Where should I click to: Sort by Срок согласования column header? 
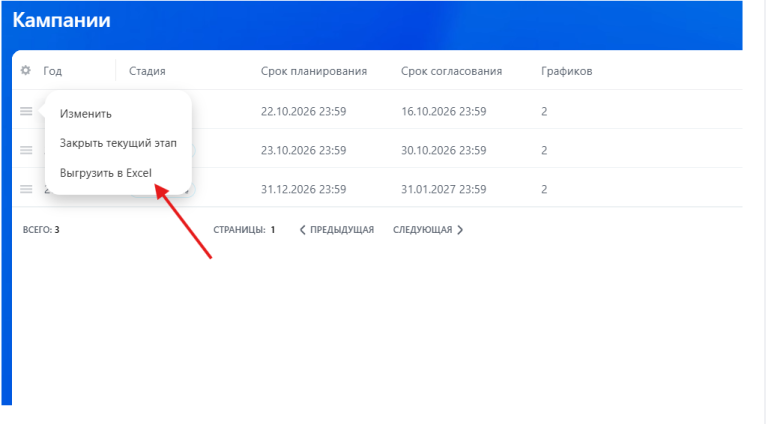[x=452, y=71]
